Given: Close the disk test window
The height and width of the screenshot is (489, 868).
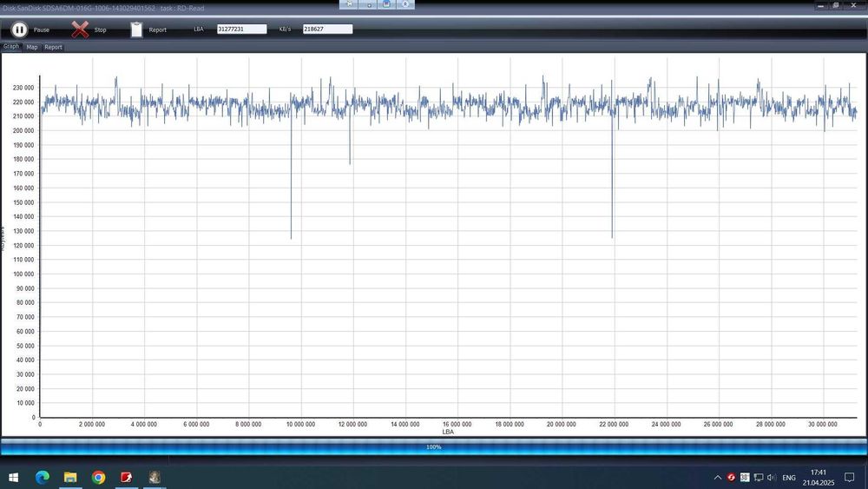Looking at the screenshot, I should 853,5.
